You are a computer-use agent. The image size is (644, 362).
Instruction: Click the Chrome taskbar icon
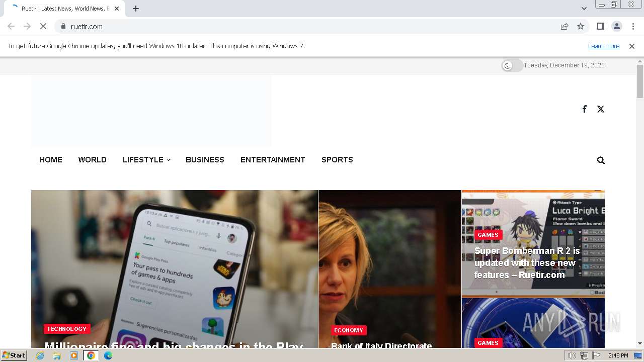click(91, 355)
